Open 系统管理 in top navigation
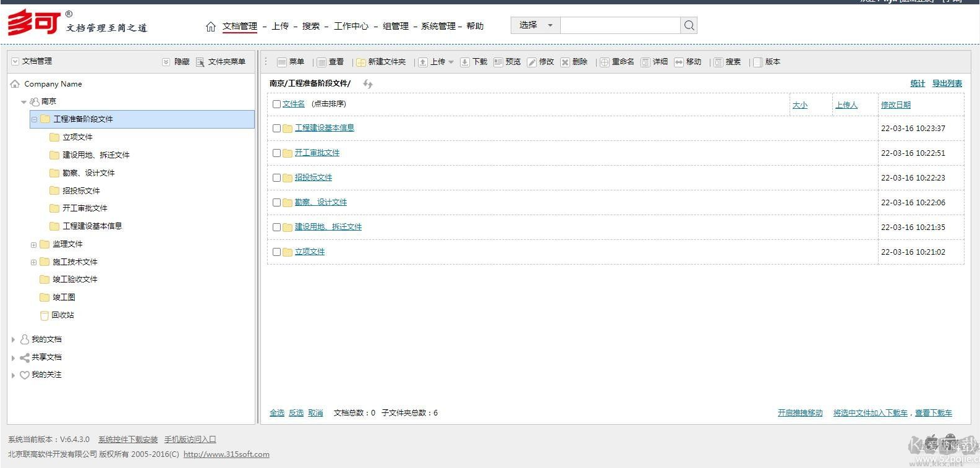The width and height of the screenshot is (980, 468). click(x=438, y=26)
